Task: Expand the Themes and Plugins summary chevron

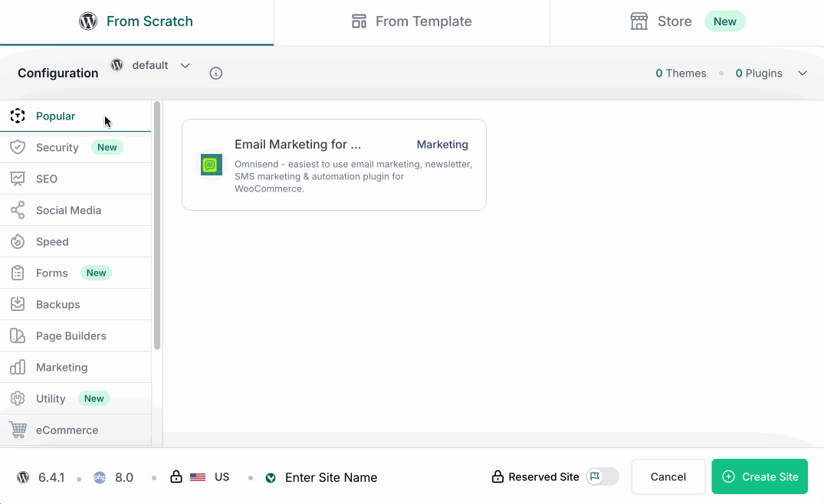Action: [x=803, y=74]
